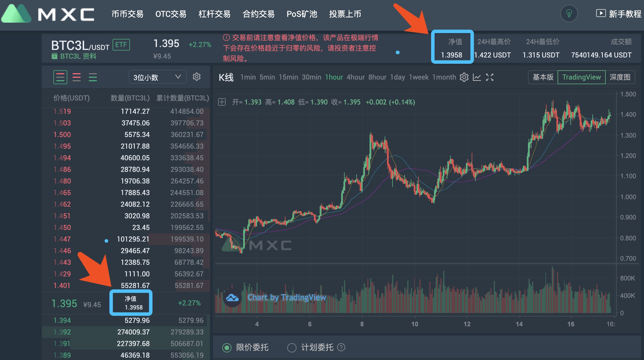Set chart interval to 1day

397,77
